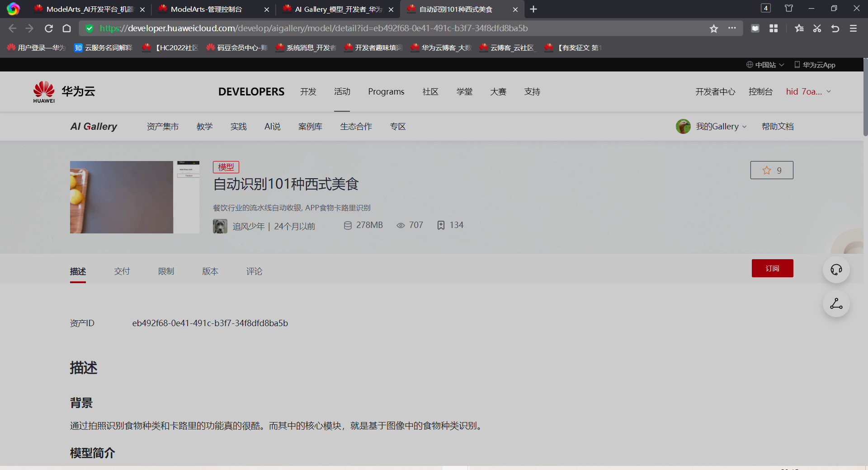
Task: Open 案例库 in AI Gallery nav
Action: click(x=310, y=127)
